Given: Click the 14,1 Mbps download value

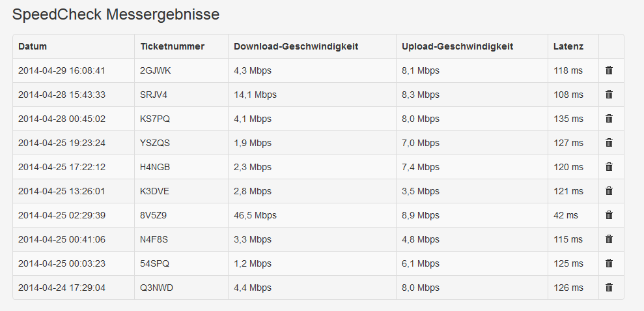Looking at the screenshot, I should 255,95.
